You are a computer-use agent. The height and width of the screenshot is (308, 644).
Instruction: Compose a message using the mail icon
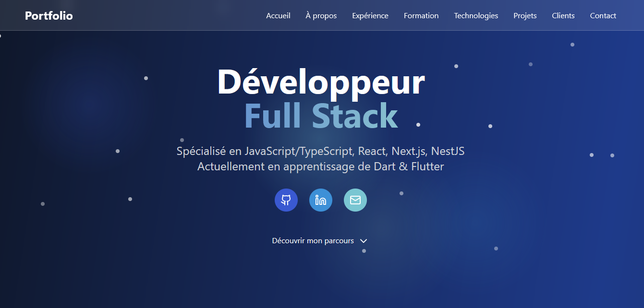(355, 200)
